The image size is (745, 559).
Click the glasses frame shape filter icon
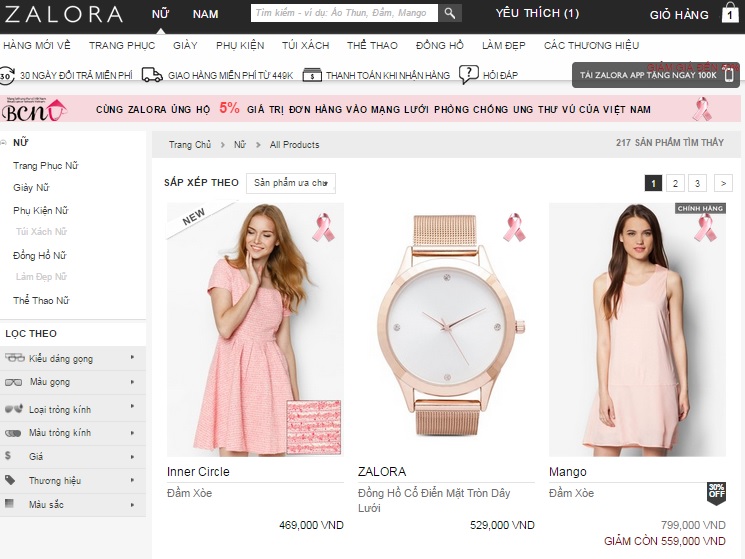coord(15,358)
